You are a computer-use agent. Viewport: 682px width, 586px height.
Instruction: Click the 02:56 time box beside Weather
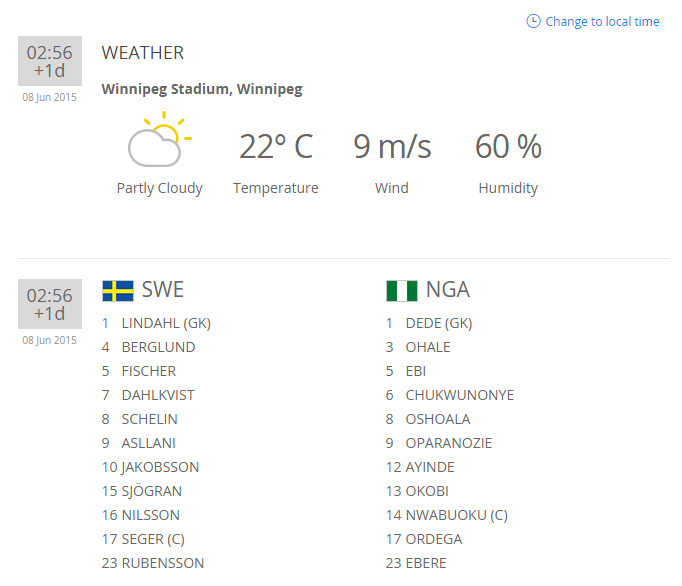point(50,61)
